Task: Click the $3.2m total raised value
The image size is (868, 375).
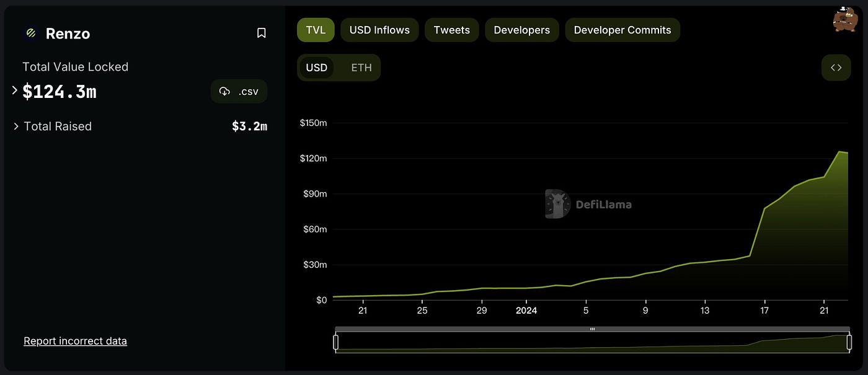Action: [249, 126]
